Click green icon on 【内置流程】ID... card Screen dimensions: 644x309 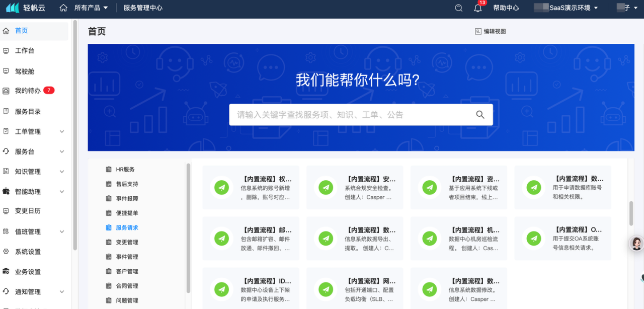(222, 289)
